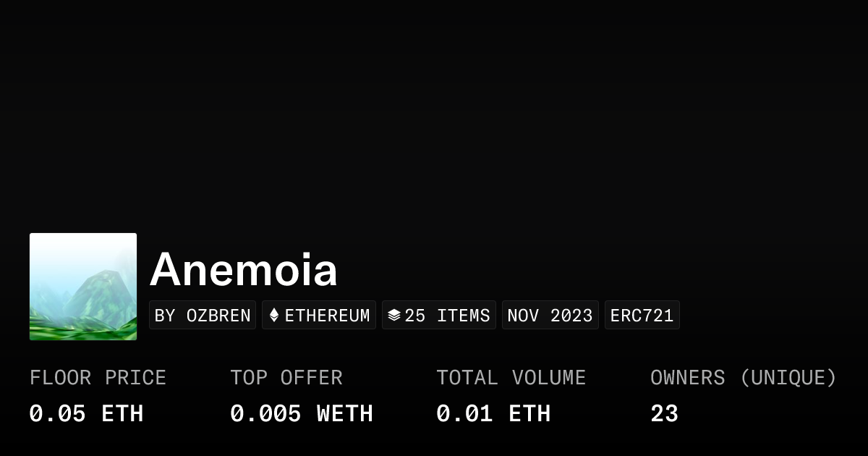
Task: Select the ETHEREUM chain label text
Action: click(x=327, y=316)
